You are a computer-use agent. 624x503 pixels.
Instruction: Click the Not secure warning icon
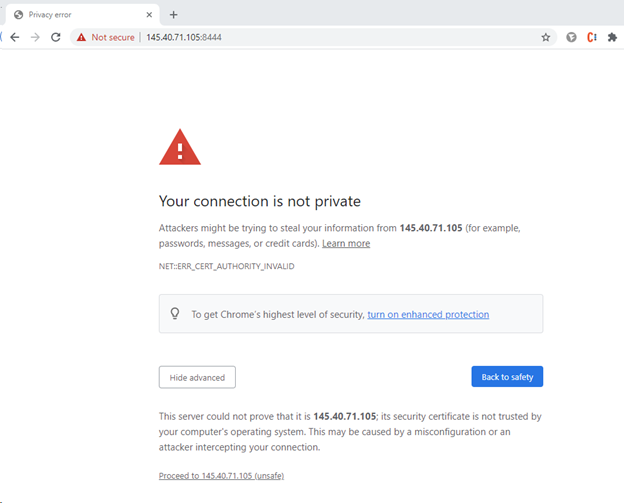tap(80, 37)
